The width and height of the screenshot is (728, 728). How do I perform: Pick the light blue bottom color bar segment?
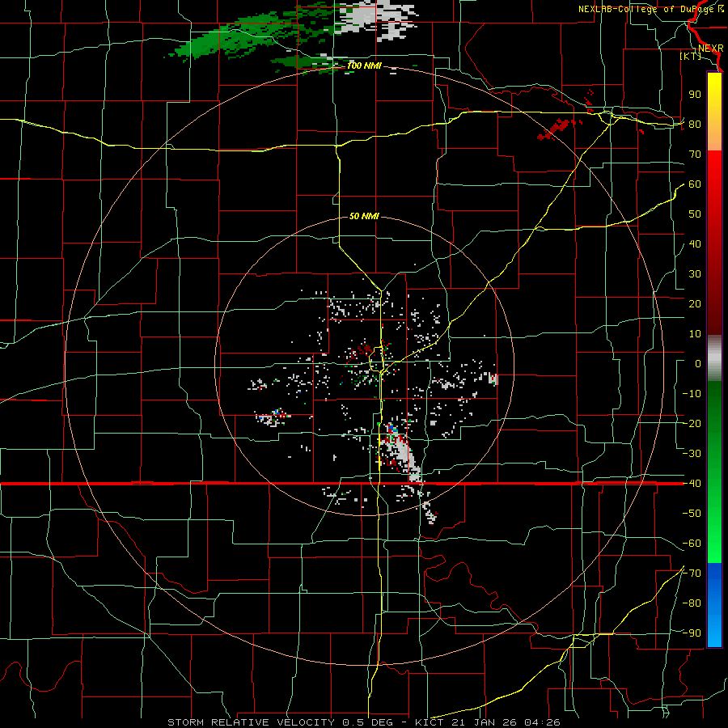[714, 632]
